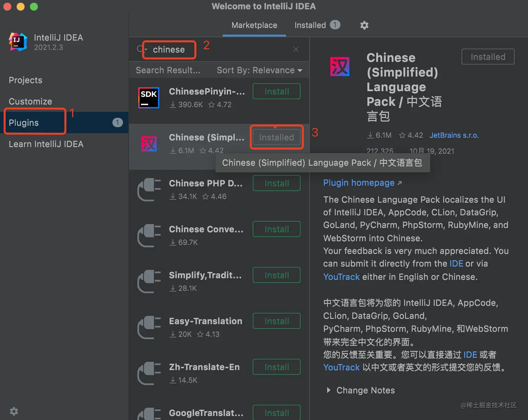The height and width of the screenshot is (420, 528).
Task: Open the Plugin homepage link
Action: click(x=362, y=183)
